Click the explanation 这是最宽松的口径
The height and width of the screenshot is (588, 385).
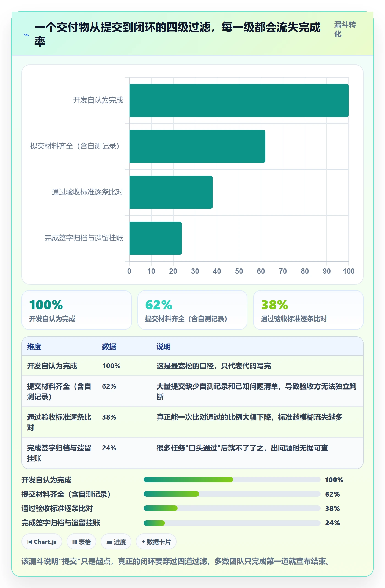[x=214, y=366]
